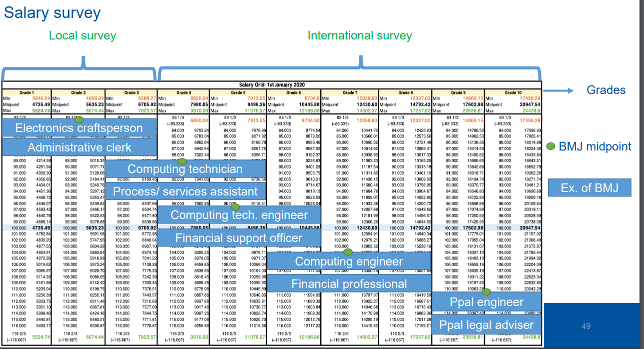Click the International survey heading

[x=359, y=35]
